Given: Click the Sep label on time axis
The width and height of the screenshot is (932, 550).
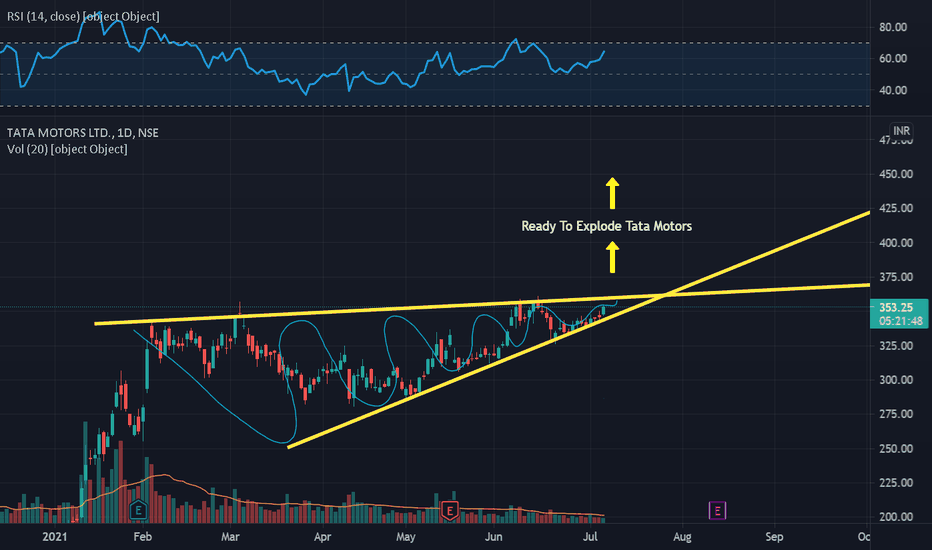Looking at the screenshot, I should click(x=774, y=537).
